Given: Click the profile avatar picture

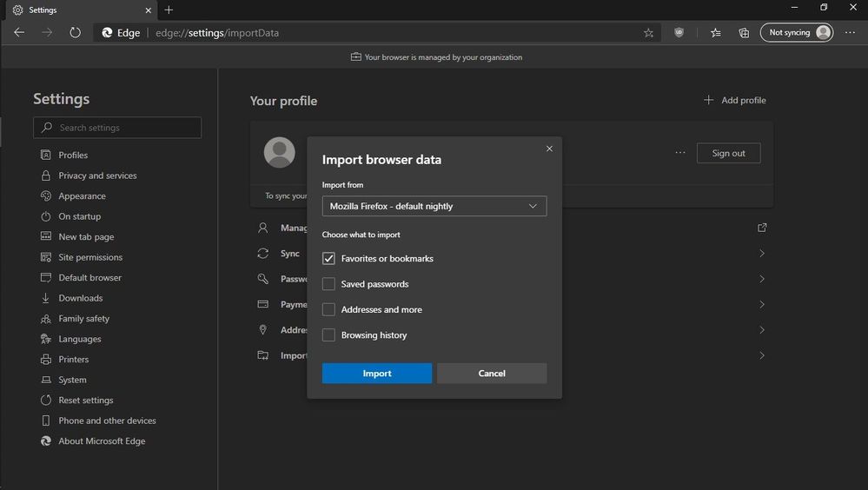Looking at the screenshot, I should [280, 152].
